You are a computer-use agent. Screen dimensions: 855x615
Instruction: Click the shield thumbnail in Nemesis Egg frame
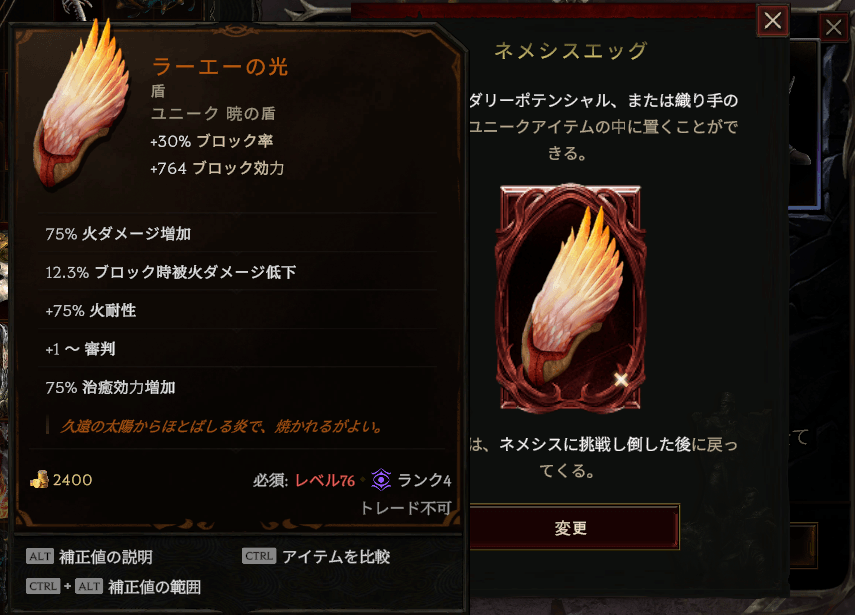pyautogui.click(x=570, y=297)
